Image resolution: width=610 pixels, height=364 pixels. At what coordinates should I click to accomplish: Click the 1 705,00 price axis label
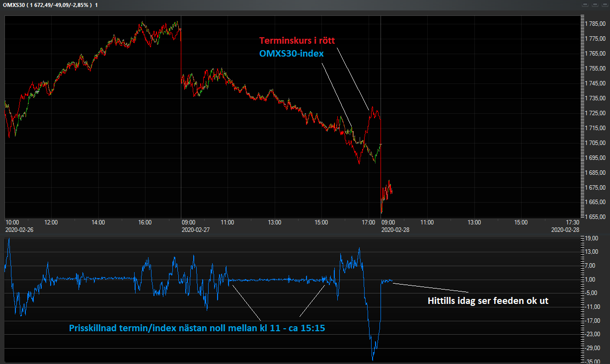coord(594,143)
